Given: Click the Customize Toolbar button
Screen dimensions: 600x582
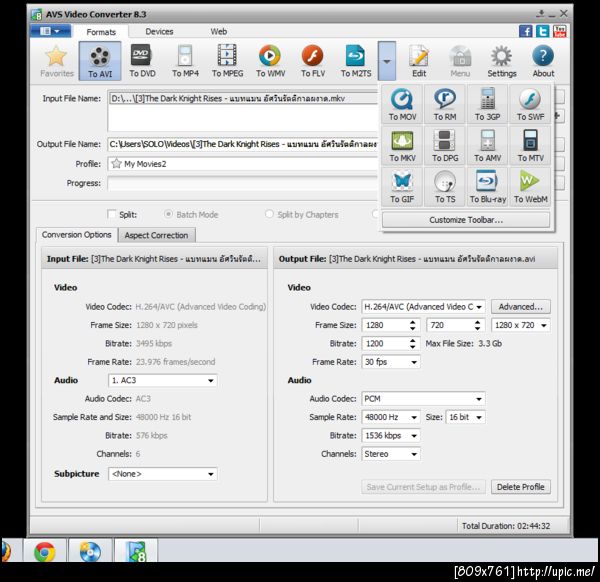Looking at the screenshot, I should (x=466, y=220).
